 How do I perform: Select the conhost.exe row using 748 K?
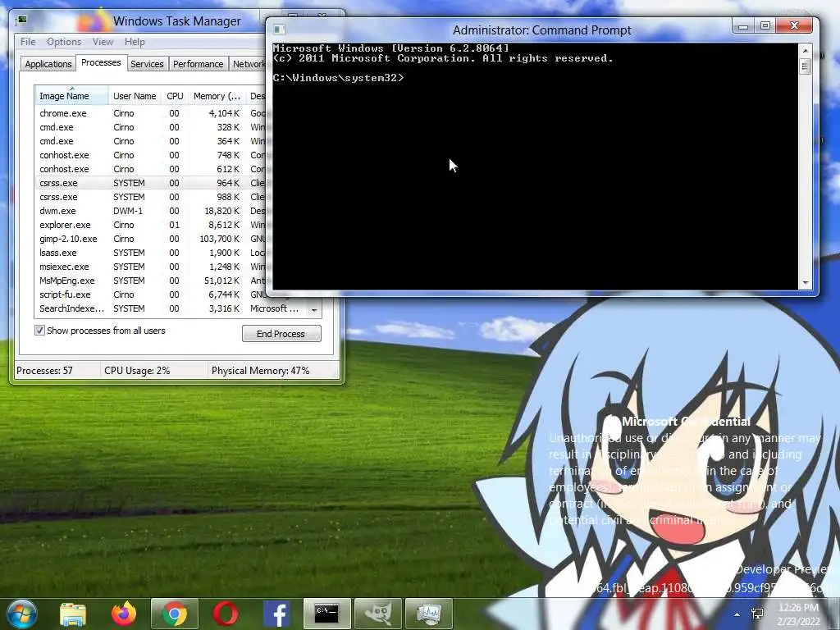(x=151, y=155)
